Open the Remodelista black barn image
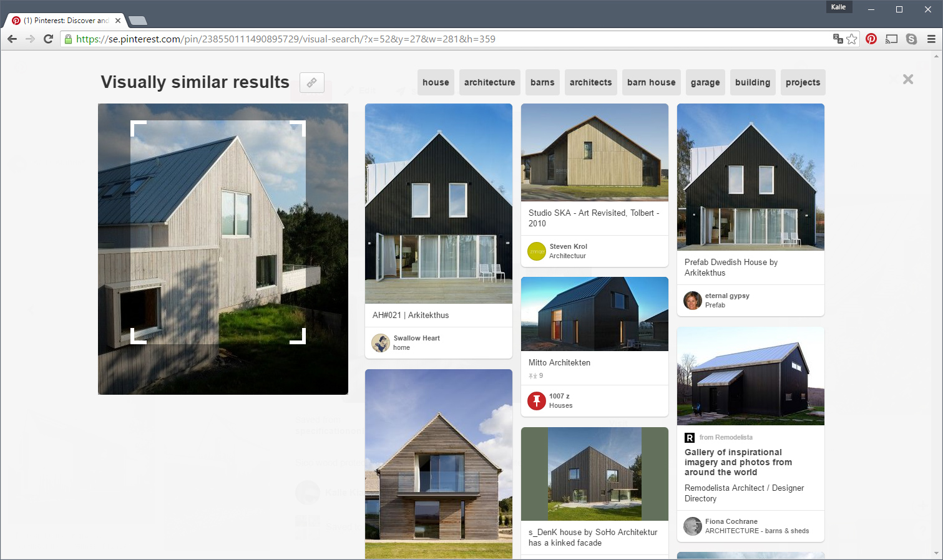 751,376
